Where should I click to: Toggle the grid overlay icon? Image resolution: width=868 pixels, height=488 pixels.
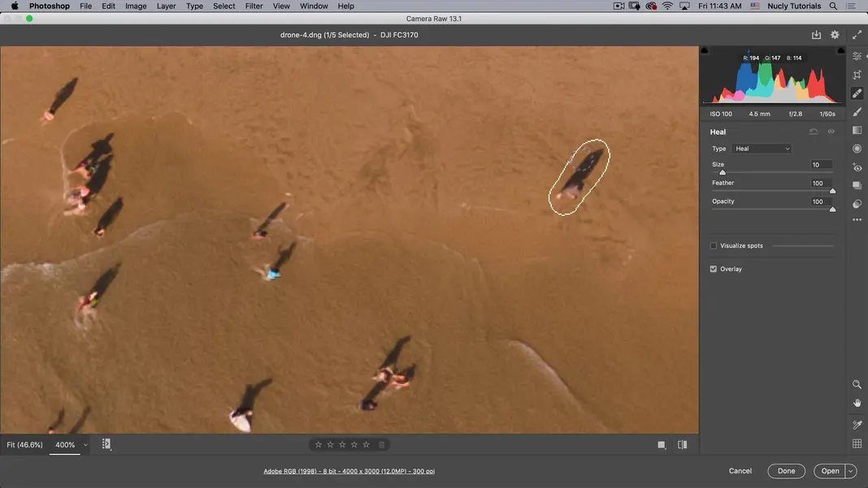coord(857,443)
